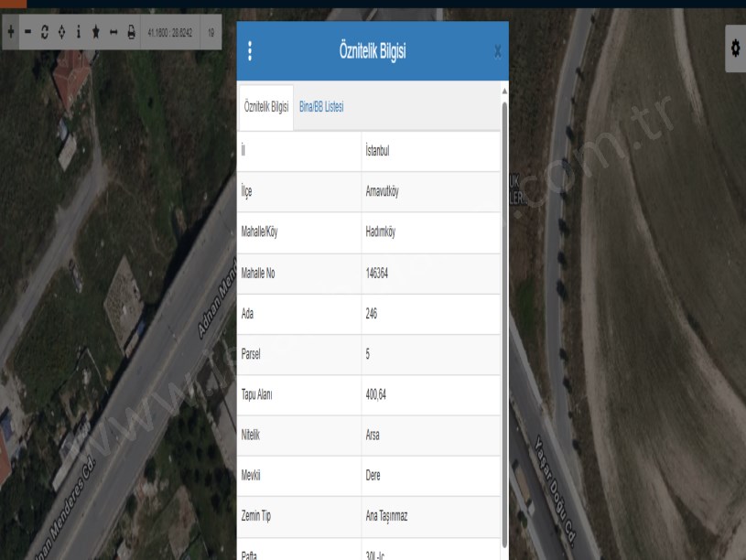Select the Öznitelik Bilgisi tab
This screenshot has height=560, width=746.
[266, 108]
